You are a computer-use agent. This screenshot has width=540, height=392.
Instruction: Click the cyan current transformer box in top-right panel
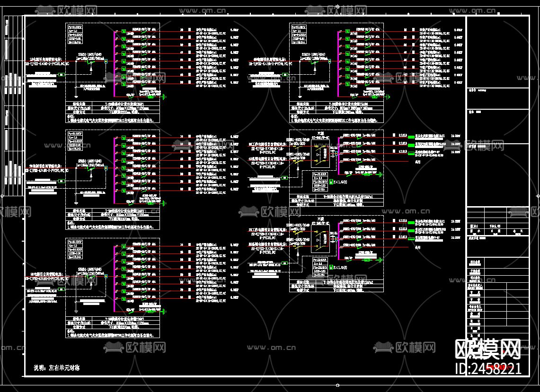pos(329,61)
